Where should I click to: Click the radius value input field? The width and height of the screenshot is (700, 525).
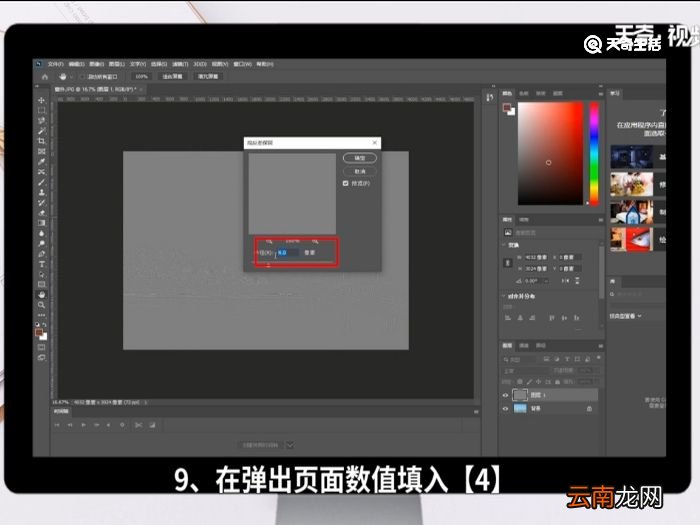(x=288, y=253)
